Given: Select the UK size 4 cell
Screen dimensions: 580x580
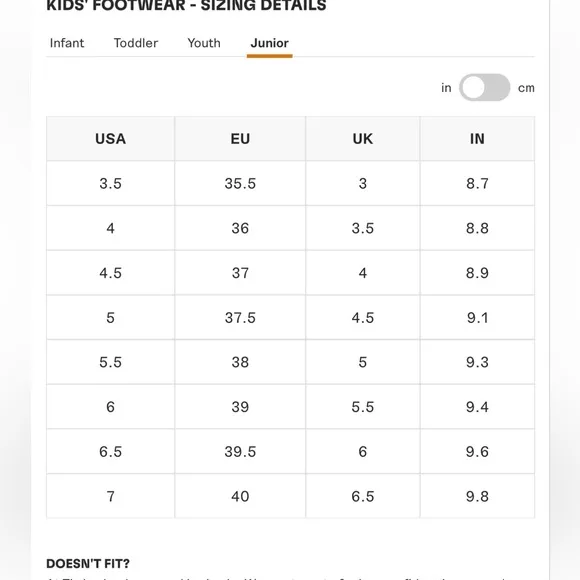Looking at the screenshot, I should click(x=362, y=273).
